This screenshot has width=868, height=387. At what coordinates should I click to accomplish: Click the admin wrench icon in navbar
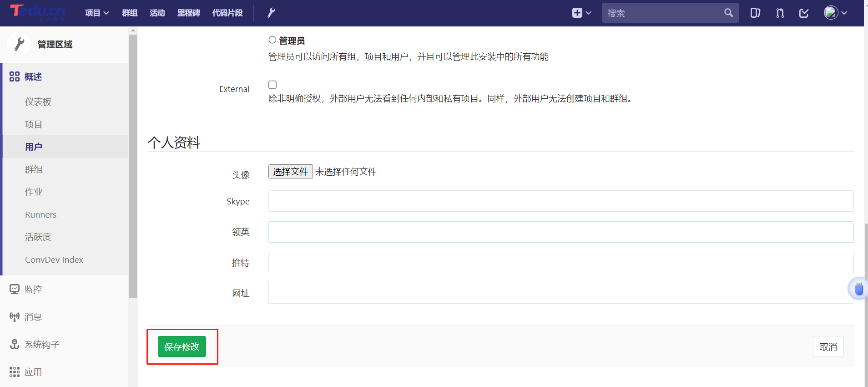pyautogui.click(x=271, y=13)
